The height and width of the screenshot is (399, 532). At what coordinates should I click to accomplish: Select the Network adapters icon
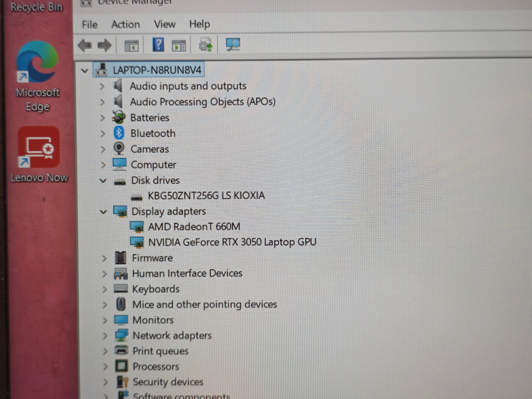click(x=121, y=335)
